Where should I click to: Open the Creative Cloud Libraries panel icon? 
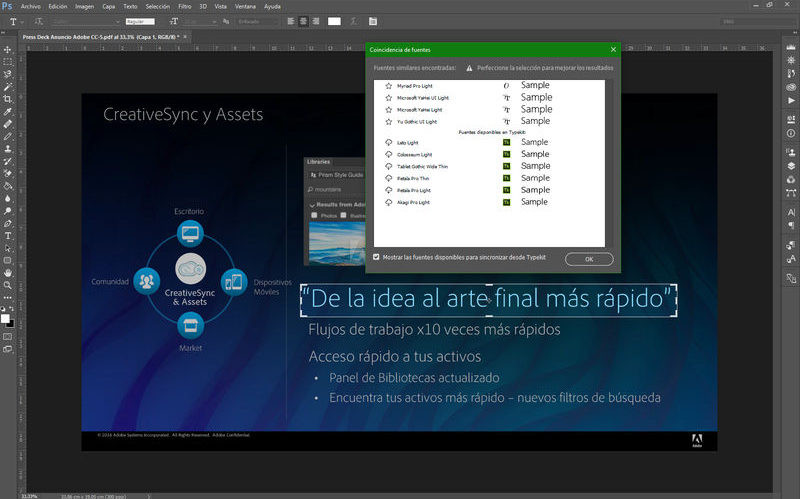coord(791,87)
